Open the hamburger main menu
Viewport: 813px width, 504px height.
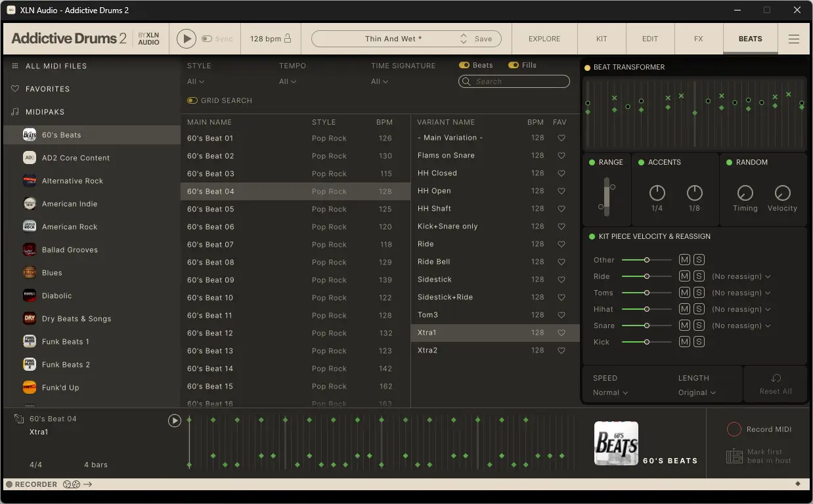794,39
